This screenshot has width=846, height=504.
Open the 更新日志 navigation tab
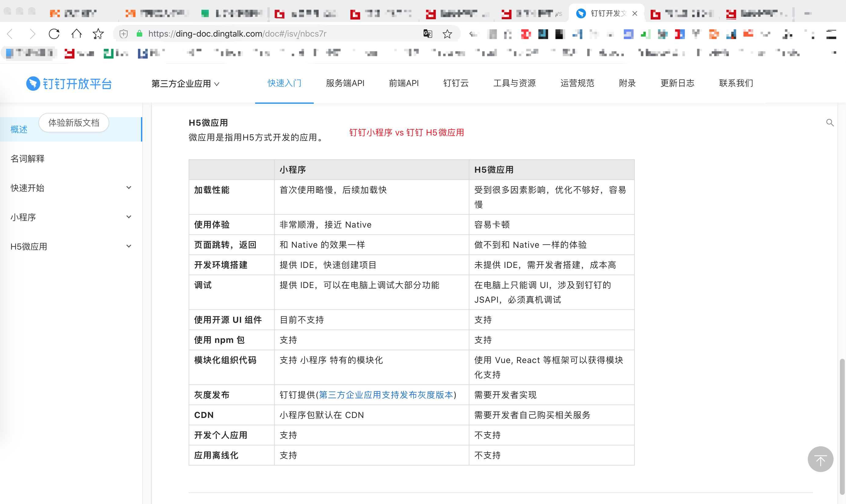[x=677, y=83]
